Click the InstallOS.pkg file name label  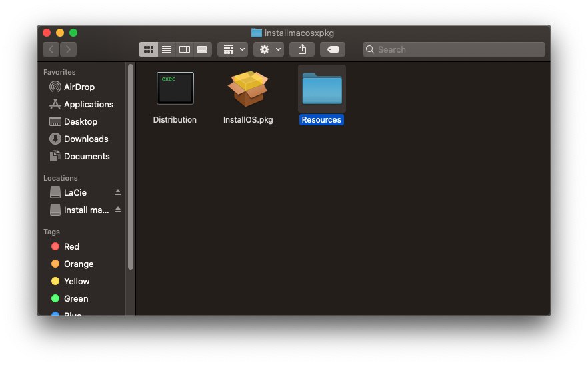(x=248, y=119)
